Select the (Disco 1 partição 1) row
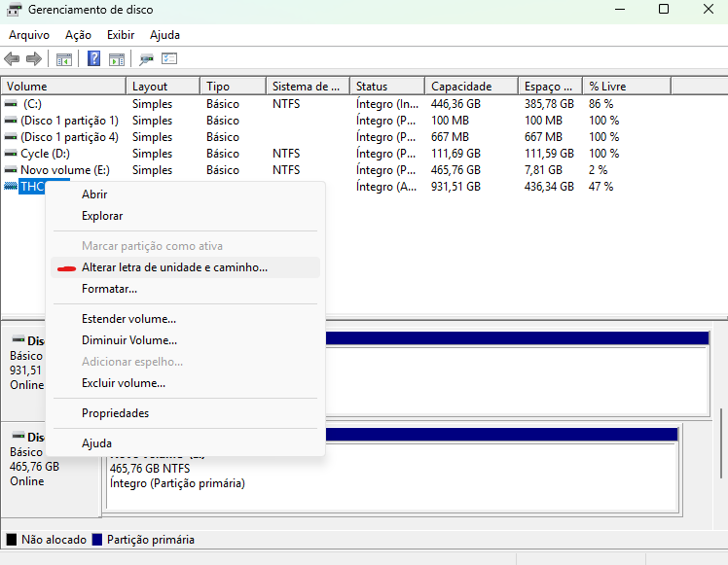This screenshot has height=565, width=728. (337, 121)
